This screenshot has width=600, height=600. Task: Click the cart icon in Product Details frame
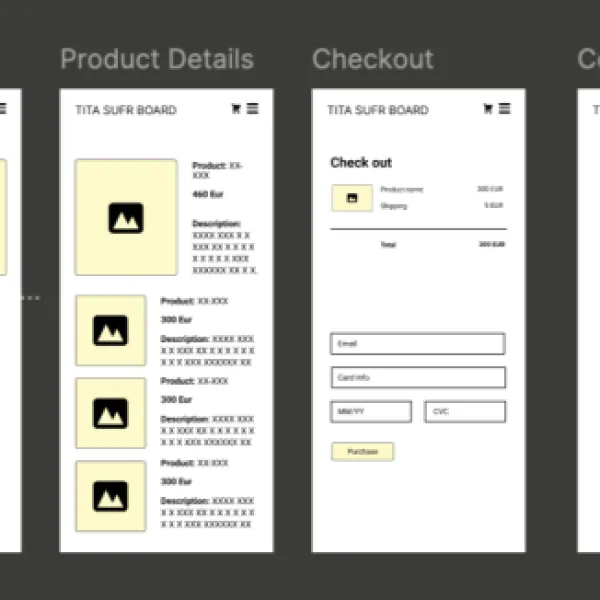(236, 109)
